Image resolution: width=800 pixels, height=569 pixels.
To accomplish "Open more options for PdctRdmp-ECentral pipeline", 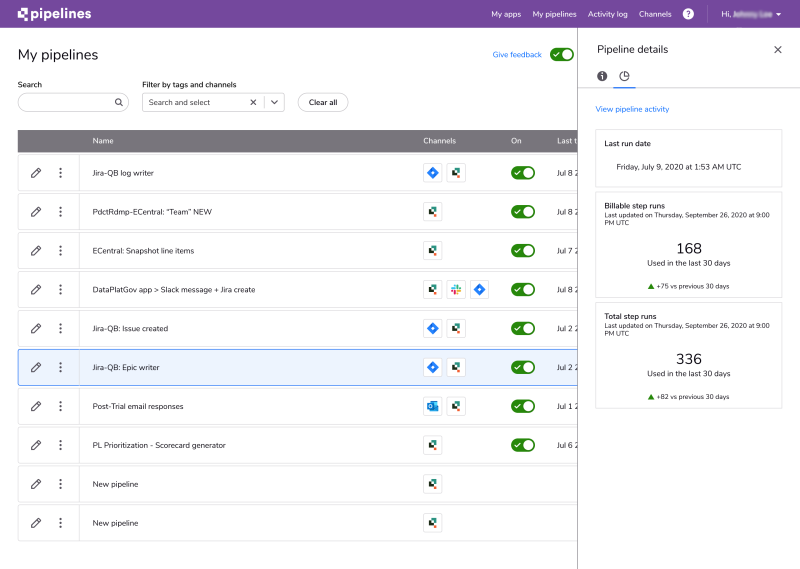I will pos(60,212).
